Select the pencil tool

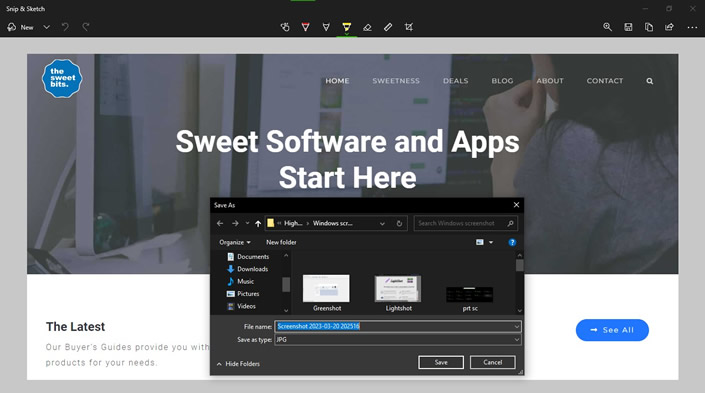[x=326, y=27]
